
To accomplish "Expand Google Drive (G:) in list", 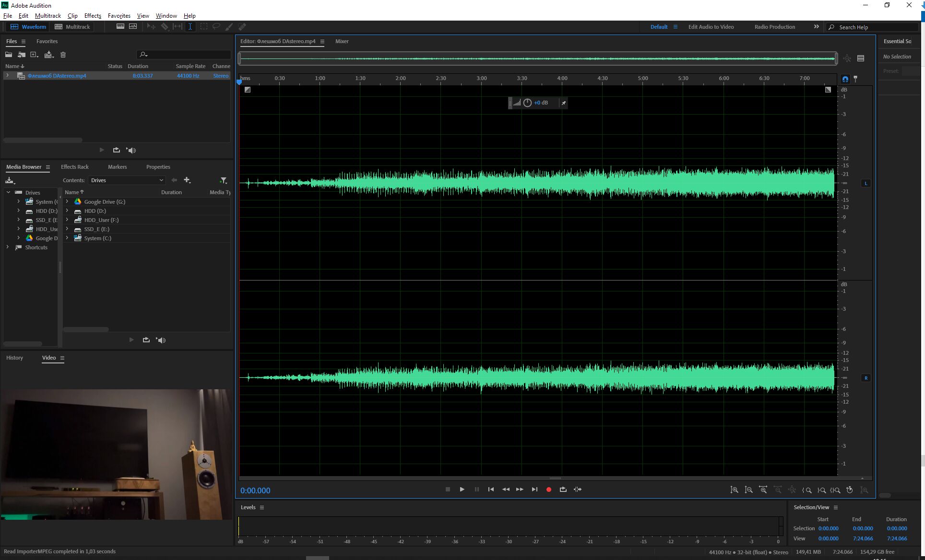I will point(67,201).
